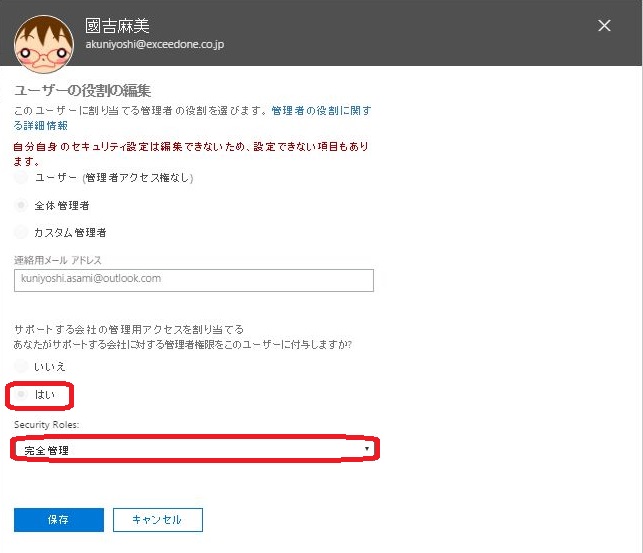Click the user avatar picture
Viewport: 643px width, 553px height.
(x=43, y=40)
